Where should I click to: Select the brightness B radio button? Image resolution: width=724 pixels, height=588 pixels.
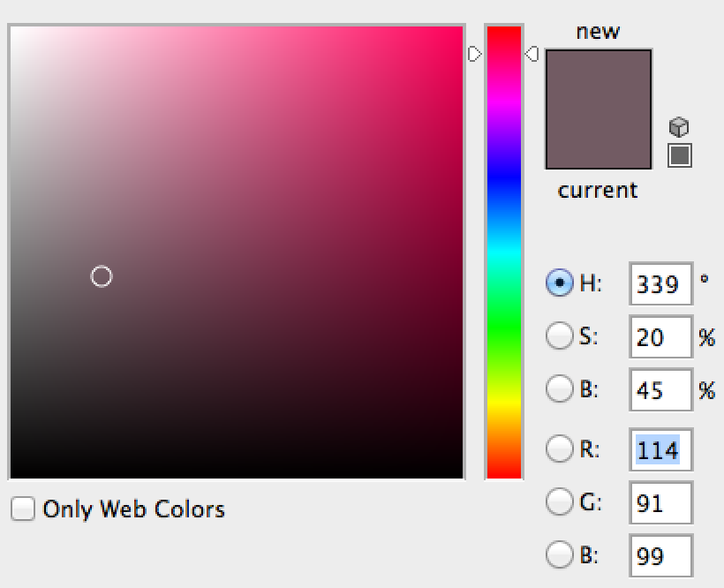pos(560,389)
